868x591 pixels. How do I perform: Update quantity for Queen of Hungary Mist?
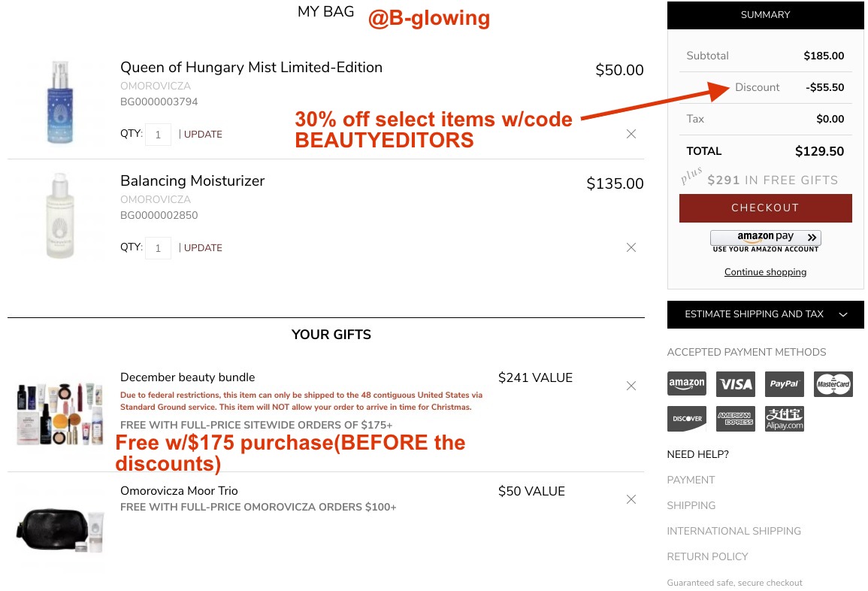point(203,135)
